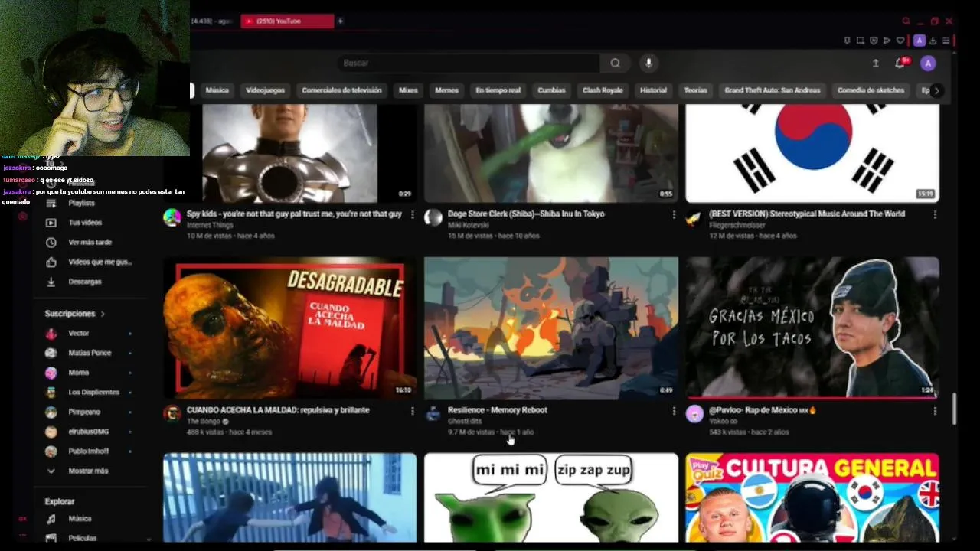Screen dimensions: 980x551
Task: Select the En tiempo real chip
Action: coord(498,90)
